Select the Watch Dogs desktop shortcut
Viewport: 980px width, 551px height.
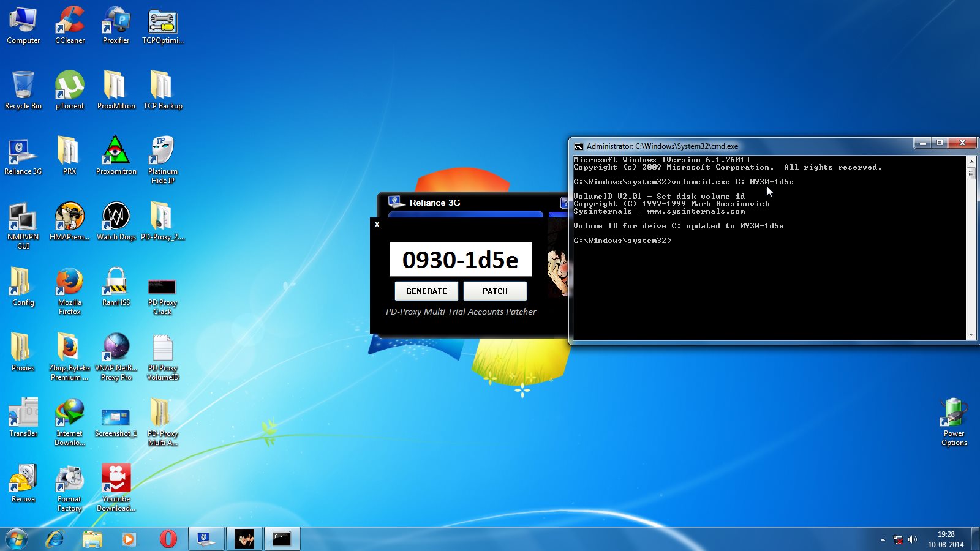pyautogui.click(x=116, y=222)
